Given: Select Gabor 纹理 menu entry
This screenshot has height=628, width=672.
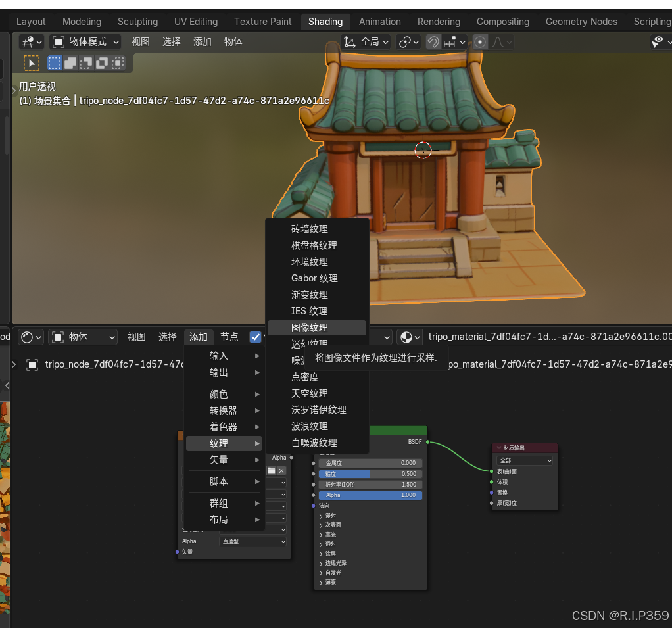Looking at the screenshot, I should tap(317, 278).
